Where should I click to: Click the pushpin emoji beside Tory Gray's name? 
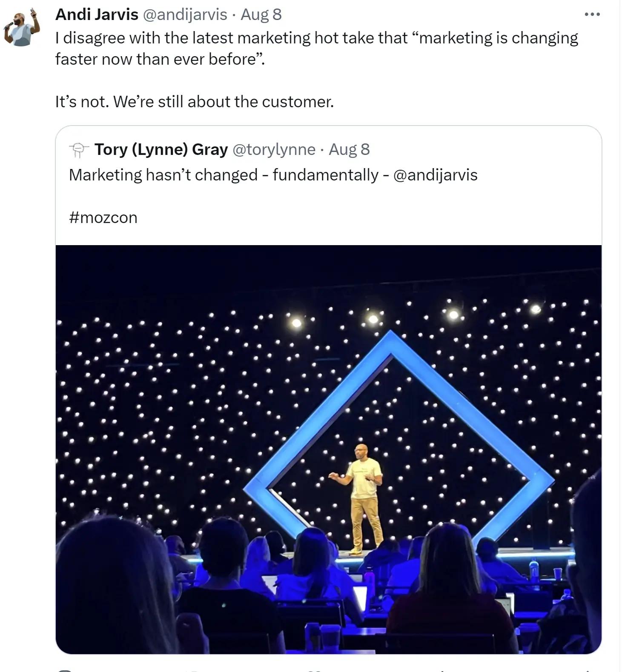point(78,150)
